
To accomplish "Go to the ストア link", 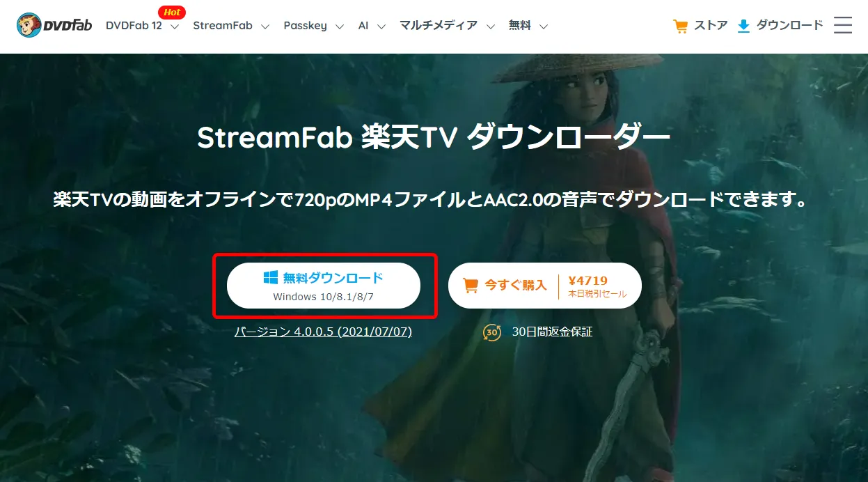I will tap(711, 26).
